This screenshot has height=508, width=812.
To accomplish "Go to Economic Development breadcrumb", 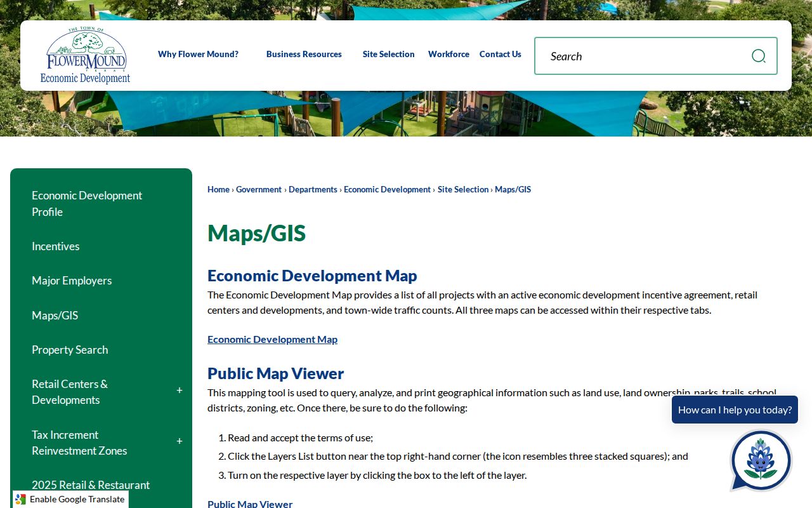I will tap(387, 189).
